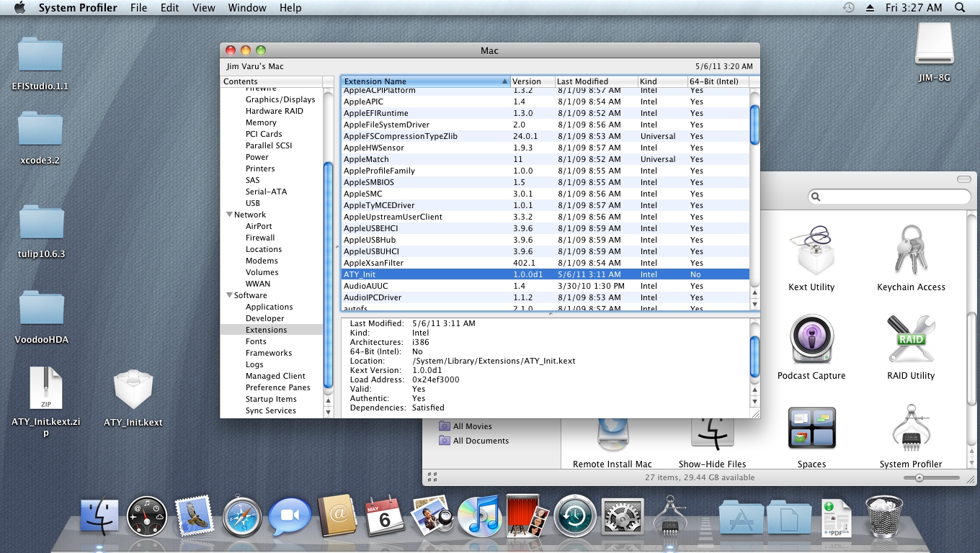The image size is (980, 553).
Task: Collapse the Software section in Contents
Action: [230, 295]
